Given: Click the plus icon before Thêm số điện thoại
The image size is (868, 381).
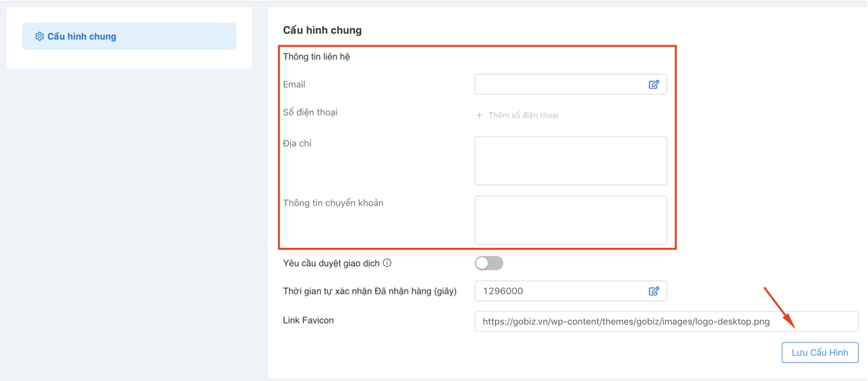Looking at the screenshot, I should point(479,116).
